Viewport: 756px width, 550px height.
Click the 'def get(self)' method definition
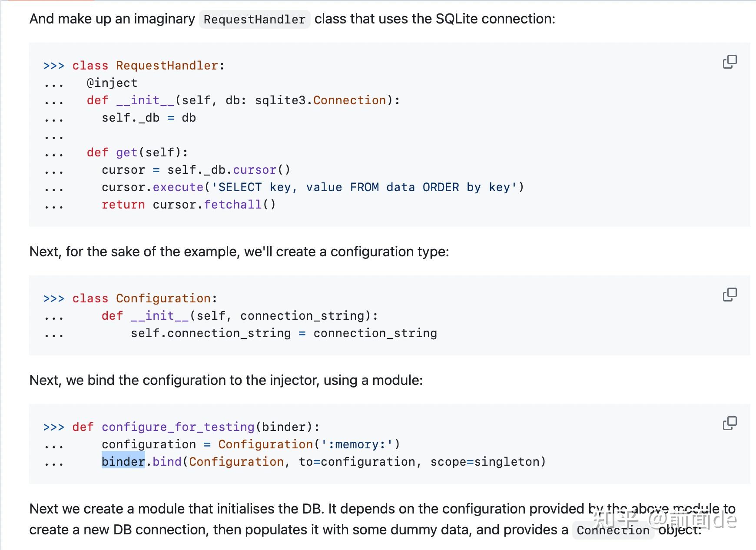tap(137, 152)
